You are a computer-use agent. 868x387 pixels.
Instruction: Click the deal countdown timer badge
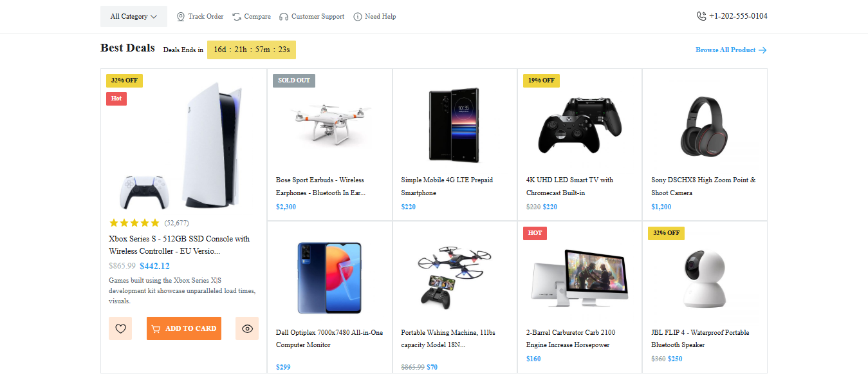[252, 50]
